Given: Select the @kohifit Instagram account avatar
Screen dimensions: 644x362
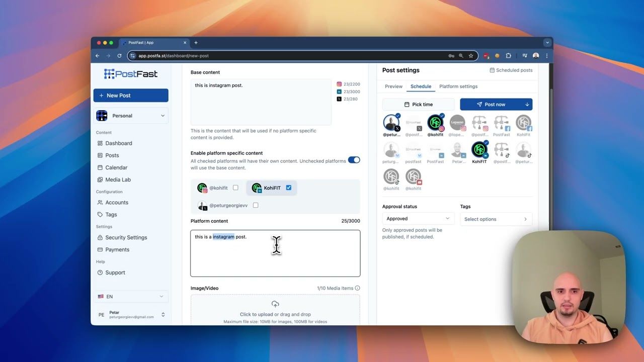Looking at the screenshot, I should [x=435, y=122].
